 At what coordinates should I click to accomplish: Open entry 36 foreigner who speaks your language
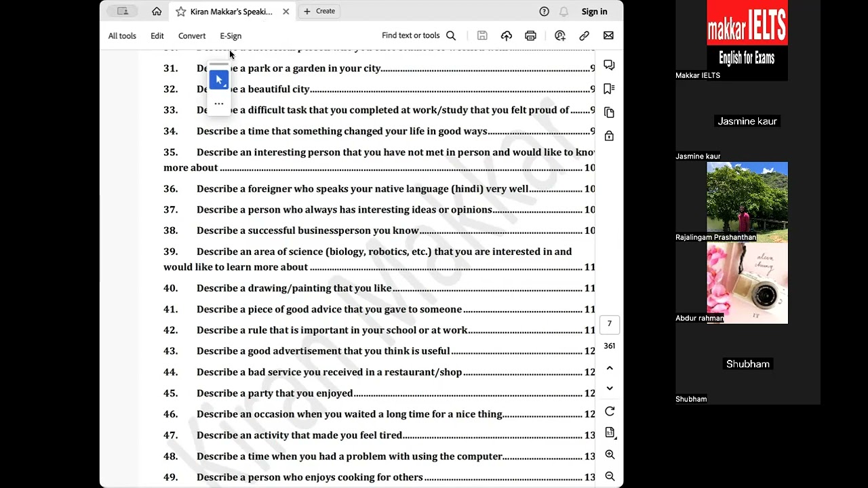[379, 189]
